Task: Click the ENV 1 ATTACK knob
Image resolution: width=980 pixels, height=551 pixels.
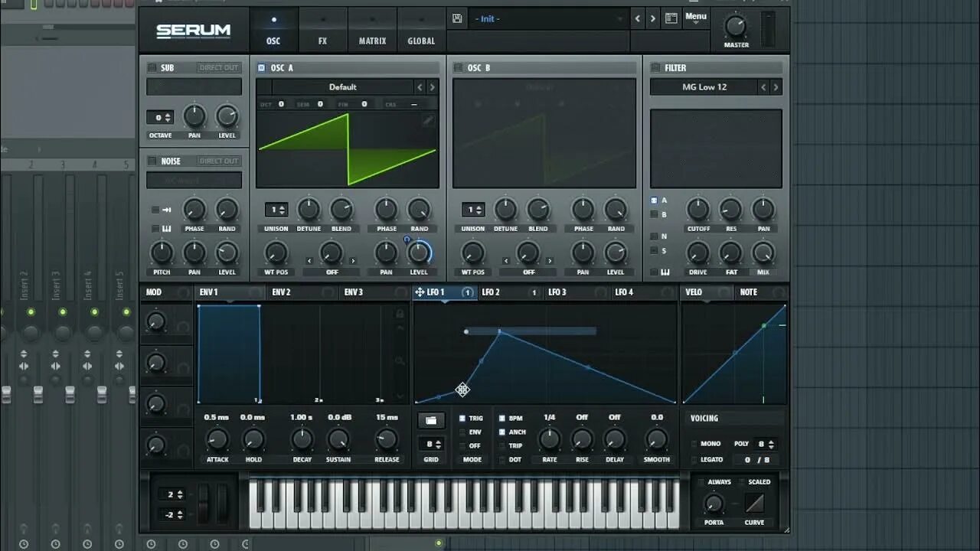Action: pos(217,439)
